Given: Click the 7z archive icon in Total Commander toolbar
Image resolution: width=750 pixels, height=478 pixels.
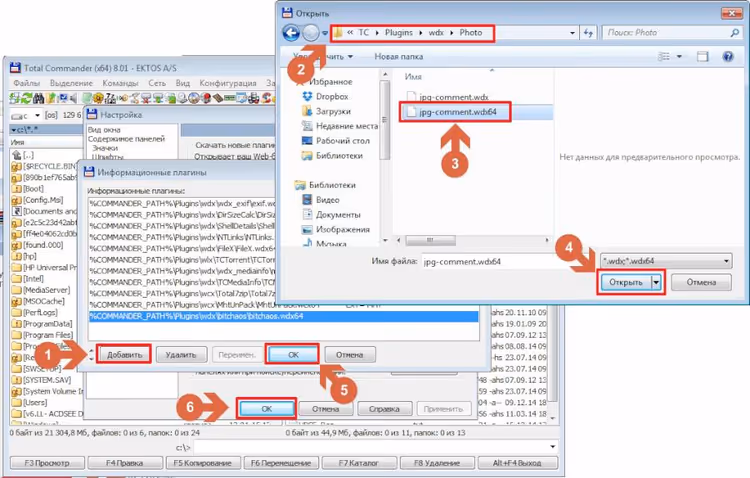Looking at the screenshot, I should pyautogui.click(x=110, y=98).
